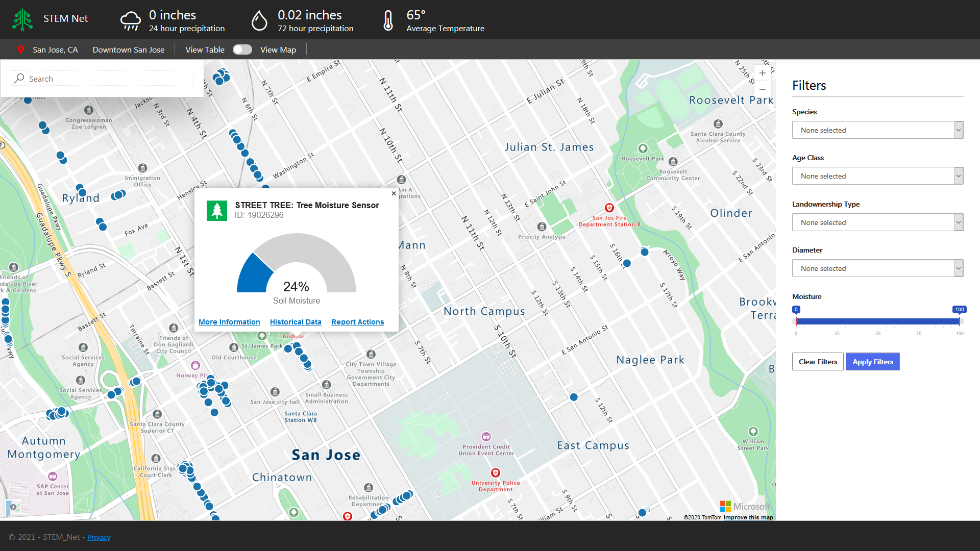
Task: Click the STEM Net tree logo
Action: (x=22, y=19)
